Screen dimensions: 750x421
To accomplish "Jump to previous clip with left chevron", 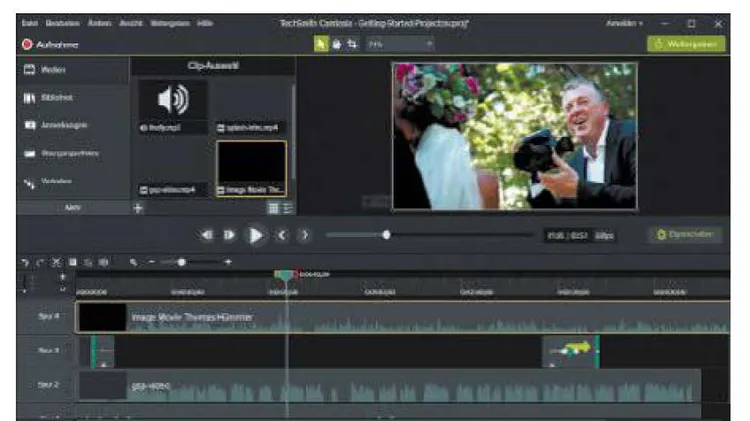I will pyautogui.click(x=282, y=235).
